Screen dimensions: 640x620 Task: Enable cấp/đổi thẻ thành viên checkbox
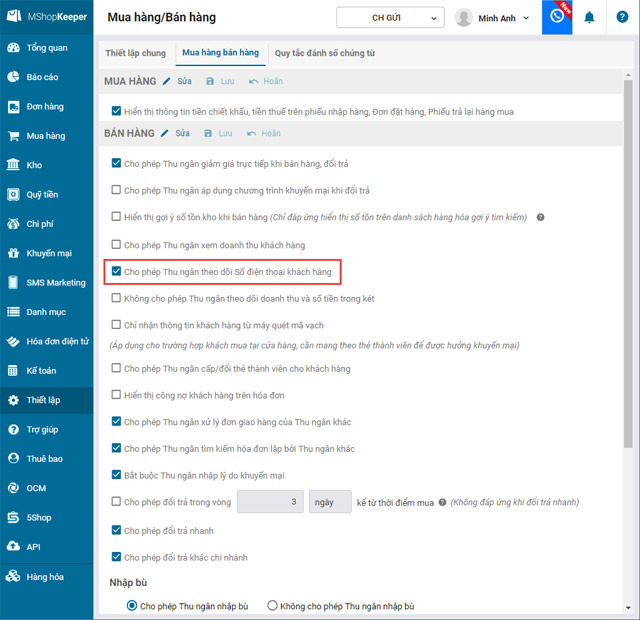[x=116, y=368]
